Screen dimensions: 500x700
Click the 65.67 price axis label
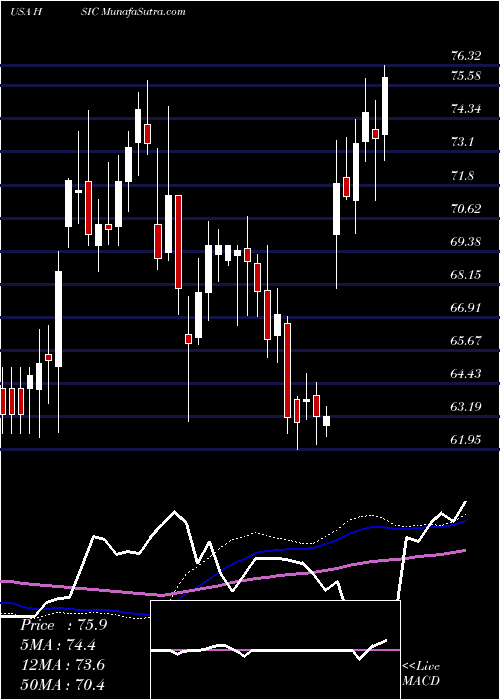click(x=466, y=341)
